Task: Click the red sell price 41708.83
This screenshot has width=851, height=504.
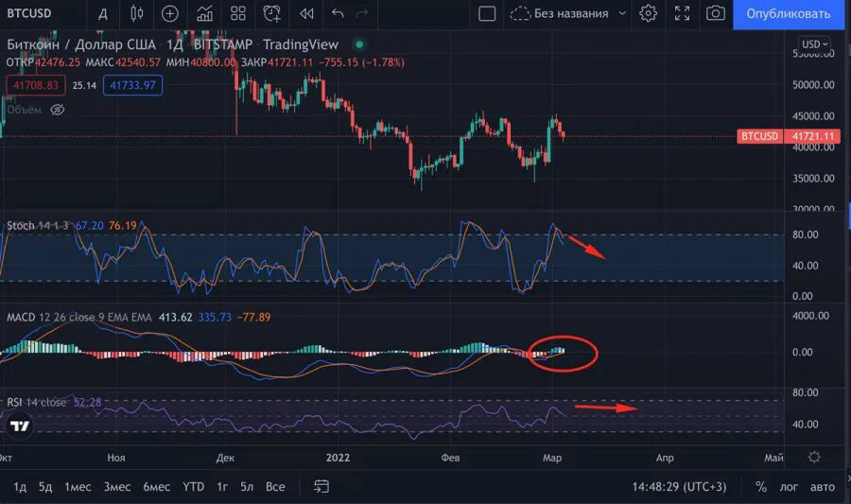Action: point(36,85)
